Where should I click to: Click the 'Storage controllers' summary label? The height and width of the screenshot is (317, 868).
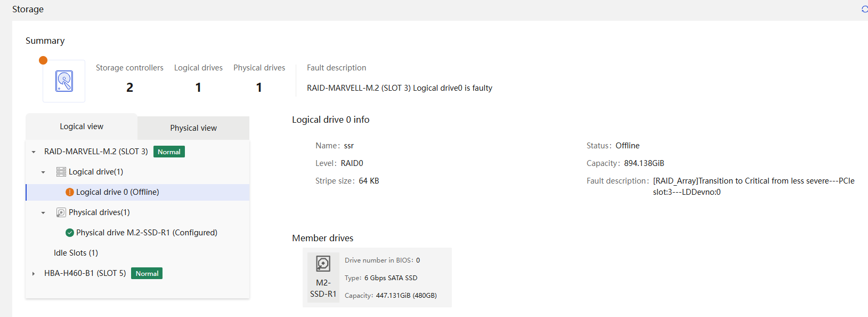point(129,68)
